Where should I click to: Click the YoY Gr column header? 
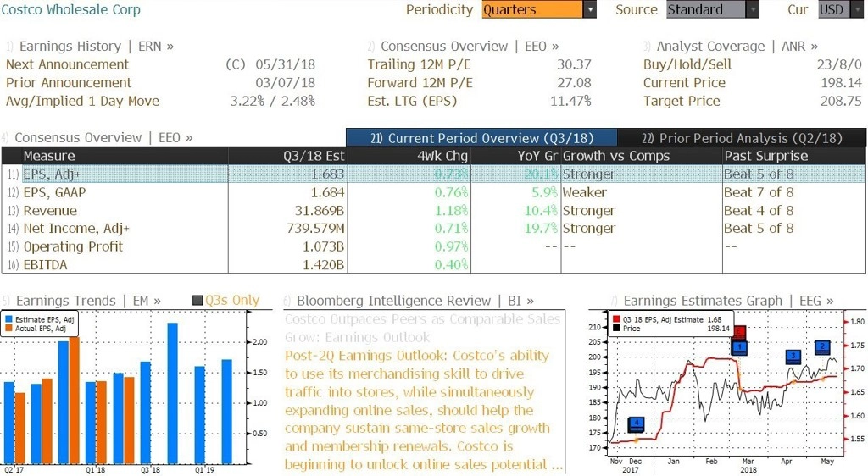pyautogui.click(x=516, y=156)
